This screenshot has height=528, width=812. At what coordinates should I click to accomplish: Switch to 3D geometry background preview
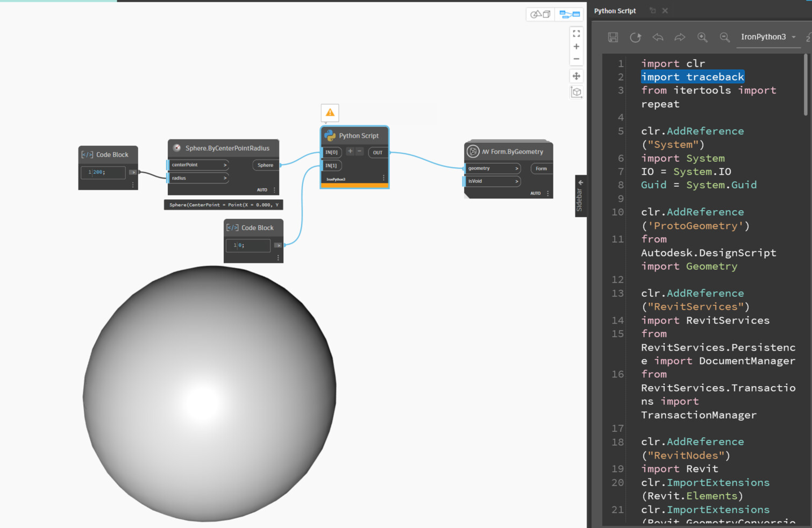point(540,15)
